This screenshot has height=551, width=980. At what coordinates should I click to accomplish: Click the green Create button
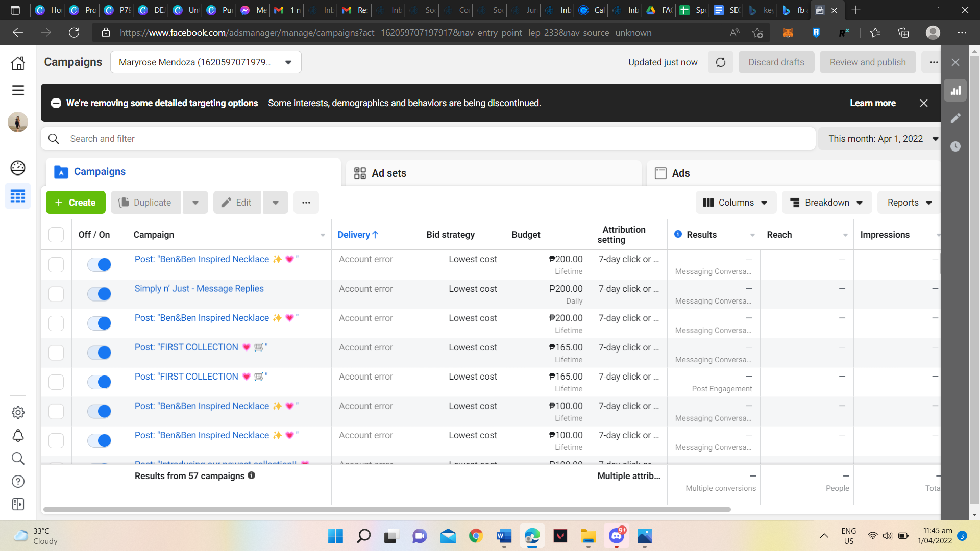tap(76, 203)
